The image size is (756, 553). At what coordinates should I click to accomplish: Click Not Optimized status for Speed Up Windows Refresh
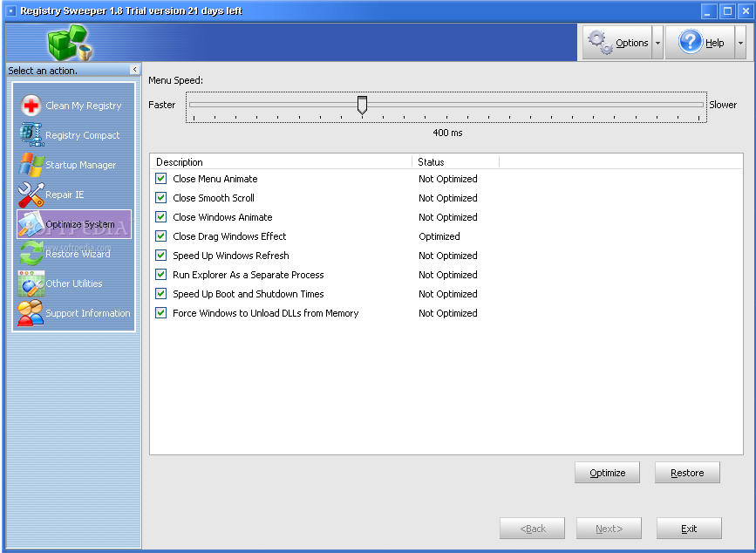(448, 255)
